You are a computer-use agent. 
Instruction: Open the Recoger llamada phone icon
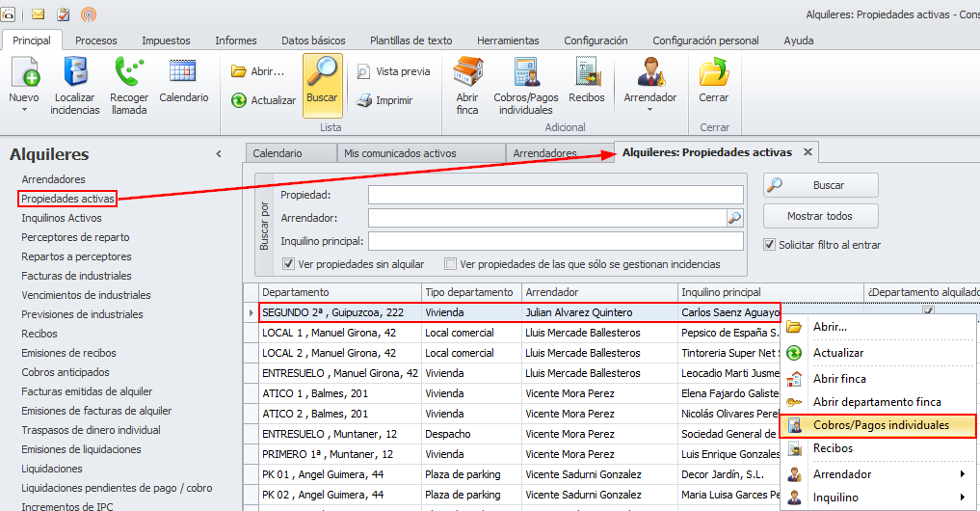click(129, 73)
